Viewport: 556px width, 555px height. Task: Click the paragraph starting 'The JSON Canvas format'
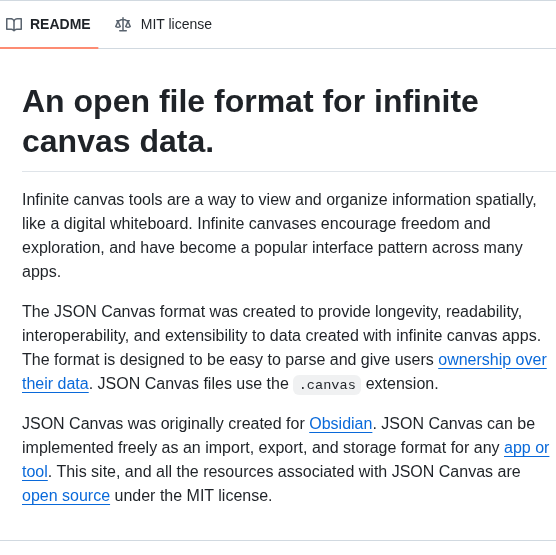tap(284, 348)
